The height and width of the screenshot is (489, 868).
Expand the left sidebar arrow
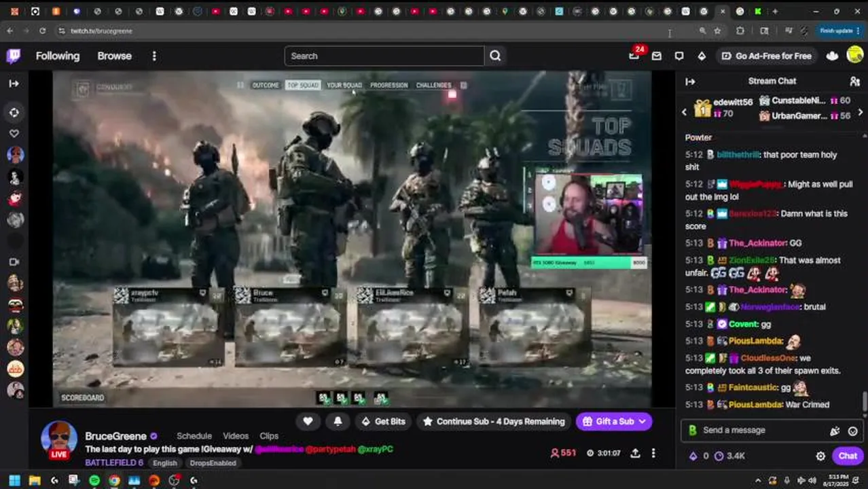14,83
